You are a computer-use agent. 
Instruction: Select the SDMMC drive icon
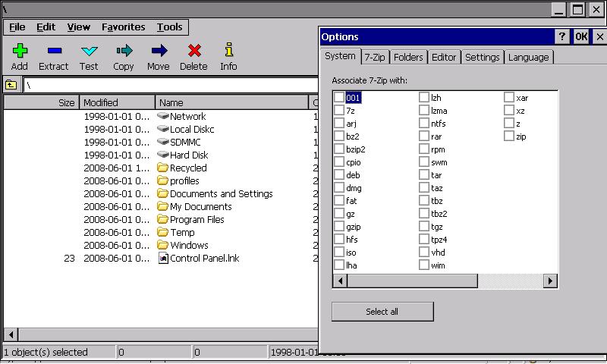click(163, 142)
